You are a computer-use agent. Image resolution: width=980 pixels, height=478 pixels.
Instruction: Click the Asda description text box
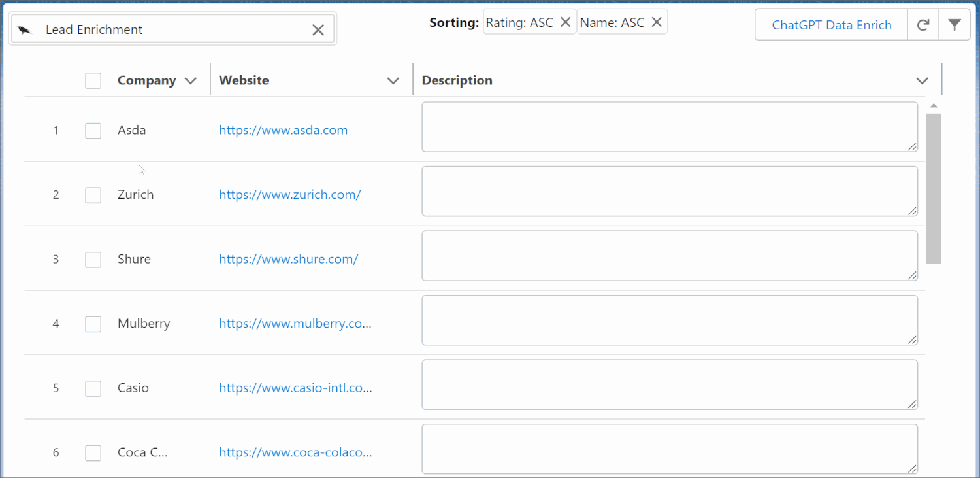[x=670, y=127]
